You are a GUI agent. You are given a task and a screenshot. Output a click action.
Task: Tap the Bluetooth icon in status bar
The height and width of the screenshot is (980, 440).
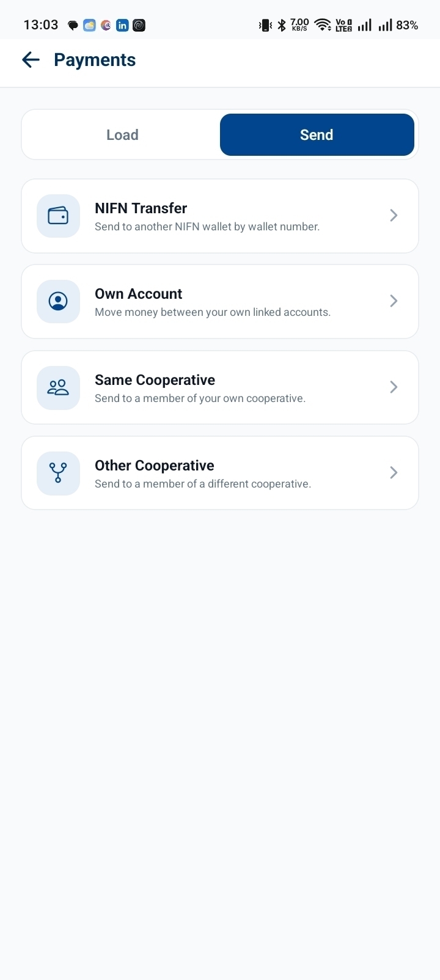point(282,25)
